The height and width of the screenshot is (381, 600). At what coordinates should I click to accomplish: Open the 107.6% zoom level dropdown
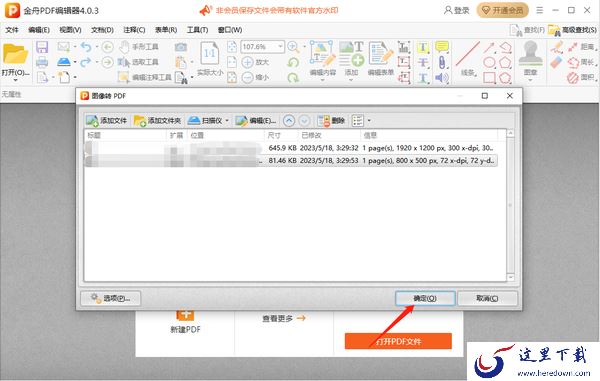[281, 46]
